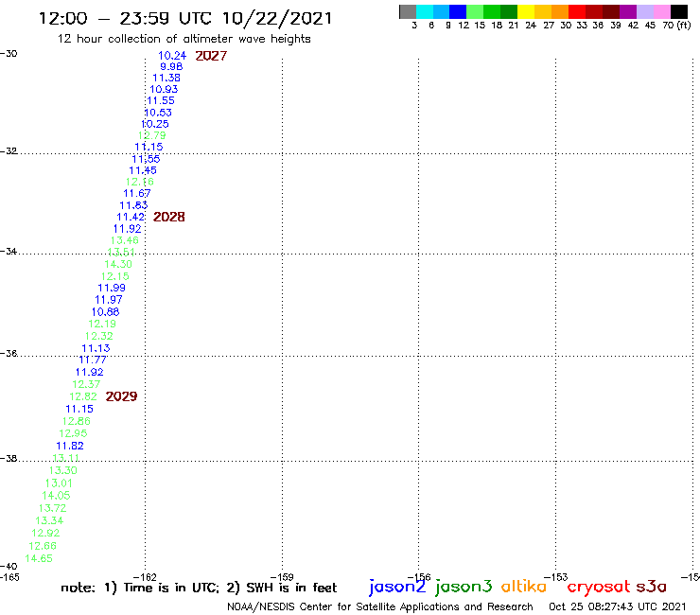Viewport: 700px width, 615px height.
Task: Click the green 12.32 value
Action: point(99,336)
